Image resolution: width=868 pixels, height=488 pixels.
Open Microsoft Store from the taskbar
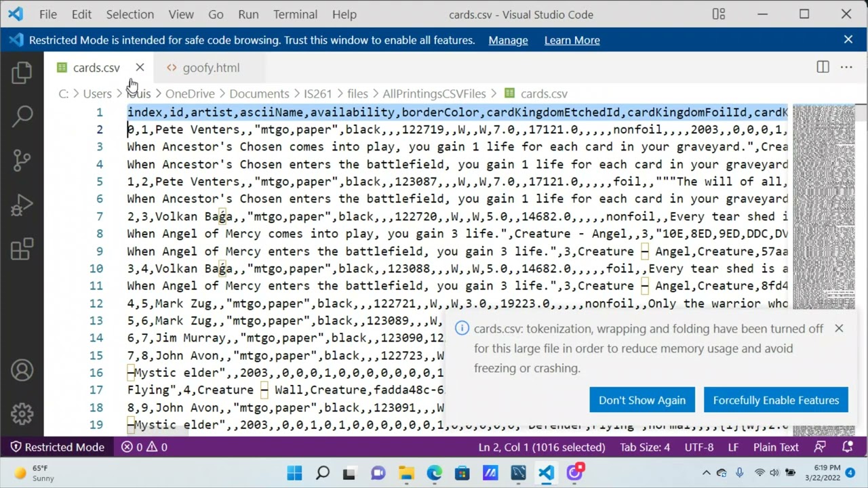pos(462,473)
